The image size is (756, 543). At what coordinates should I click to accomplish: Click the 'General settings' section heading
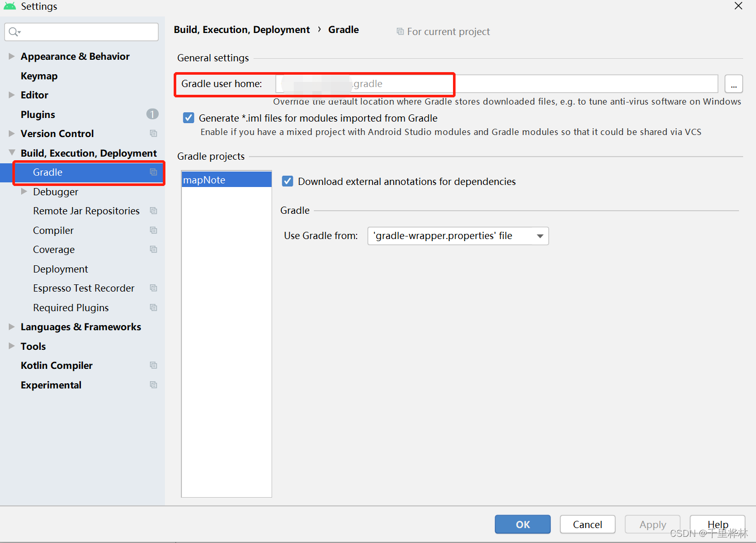[x=213, y=58]
